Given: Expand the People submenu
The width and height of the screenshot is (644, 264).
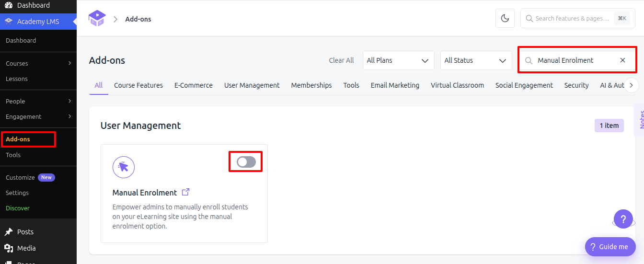Looking at the screenshot, I should 70,101.
